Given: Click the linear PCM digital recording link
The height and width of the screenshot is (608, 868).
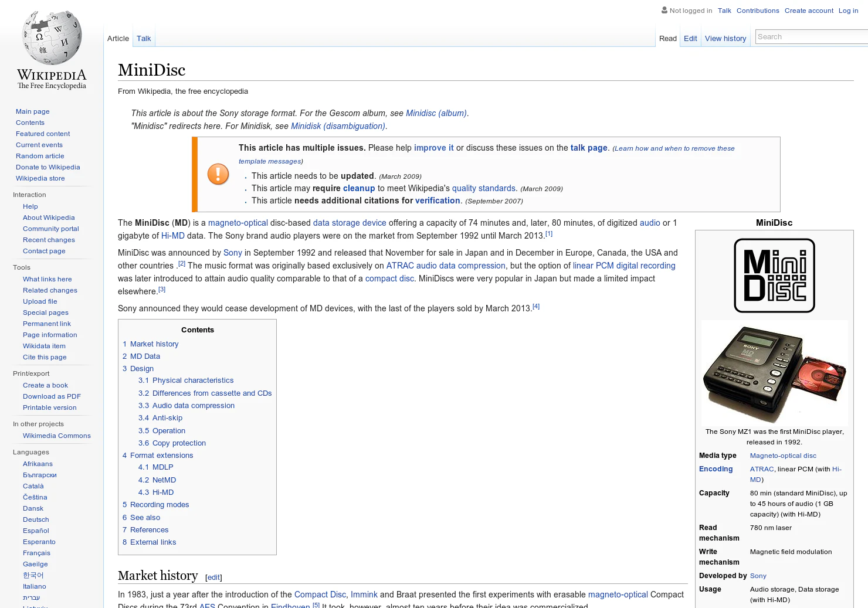Looking at the screenshot, I should click(624, 266).
